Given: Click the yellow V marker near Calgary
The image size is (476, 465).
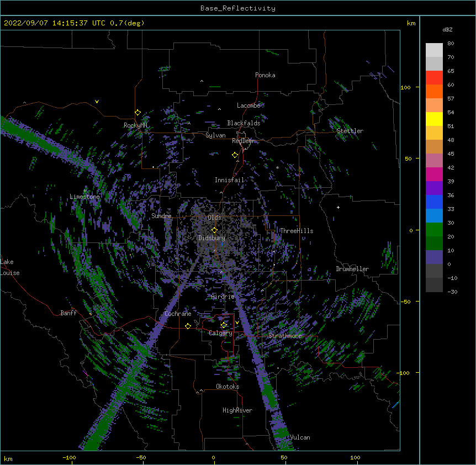Looking at the screenshot, I should click(237, 323).
